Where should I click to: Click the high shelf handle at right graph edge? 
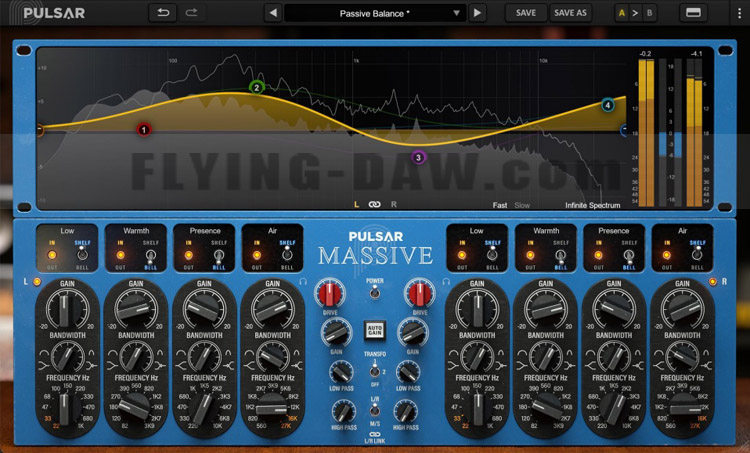tap(624, 130)
